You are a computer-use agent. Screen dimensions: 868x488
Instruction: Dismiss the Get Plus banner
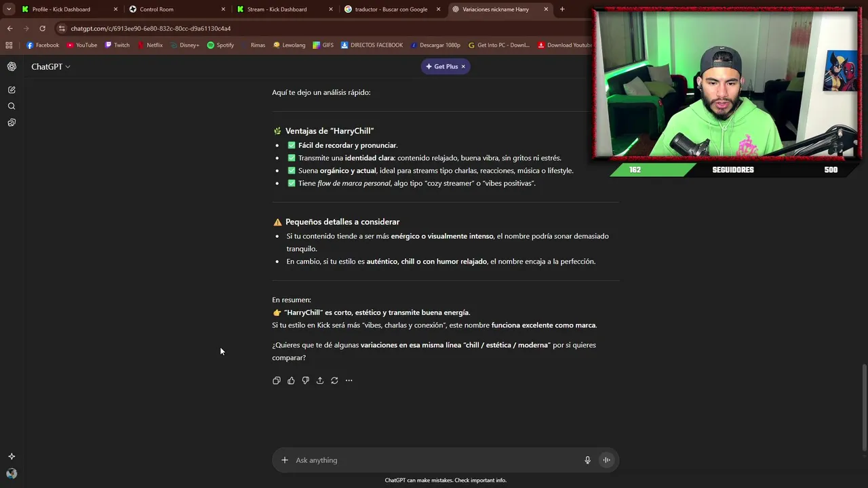coord(464,66)
